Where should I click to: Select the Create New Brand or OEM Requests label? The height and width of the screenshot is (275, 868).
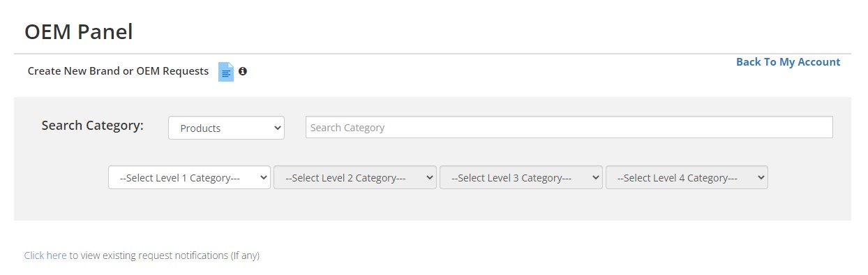[x=118, y=71]
